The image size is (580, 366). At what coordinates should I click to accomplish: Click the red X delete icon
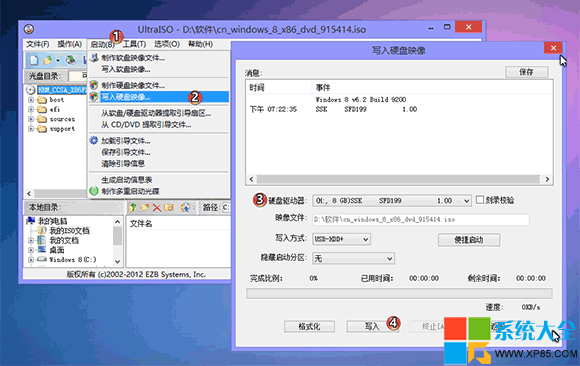coord(157,208)
